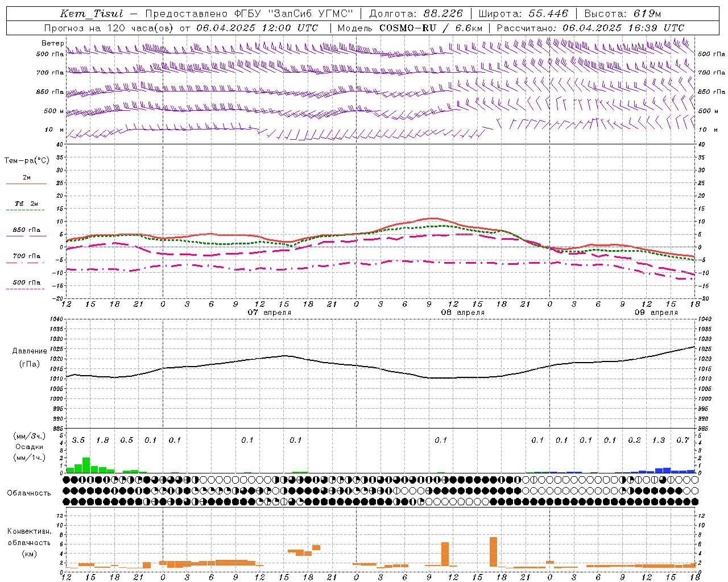Click the Ветер wind section label

[52, 43]
